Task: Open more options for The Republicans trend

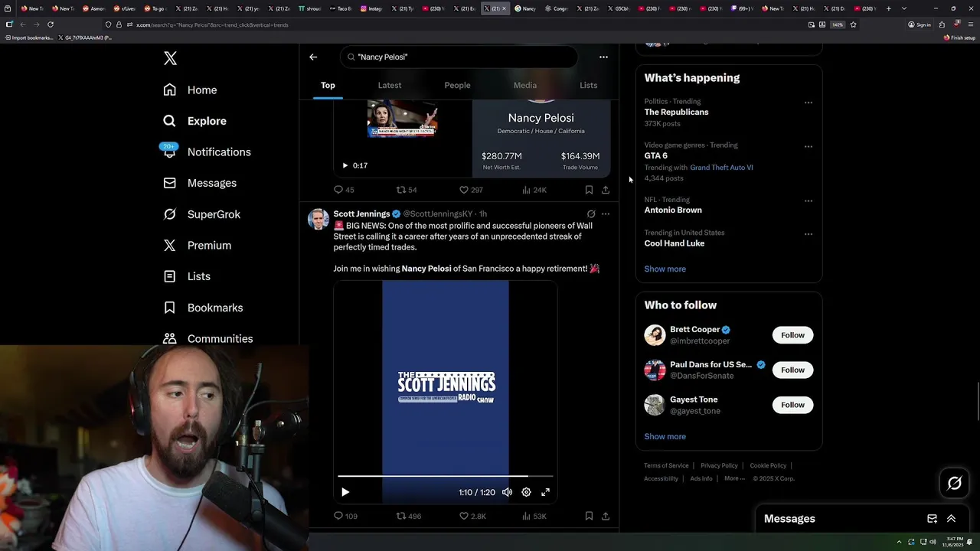Action: (x=808, y=103)
